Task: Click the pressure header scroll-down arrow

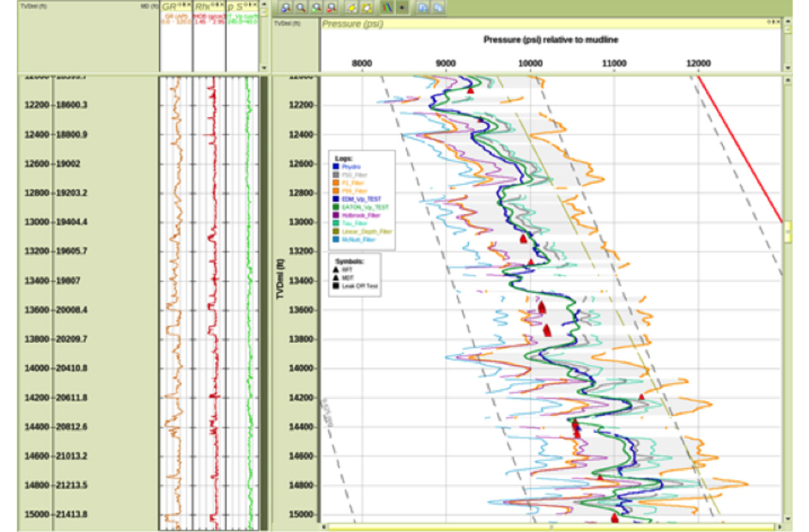Action: [x=788, y=68]
